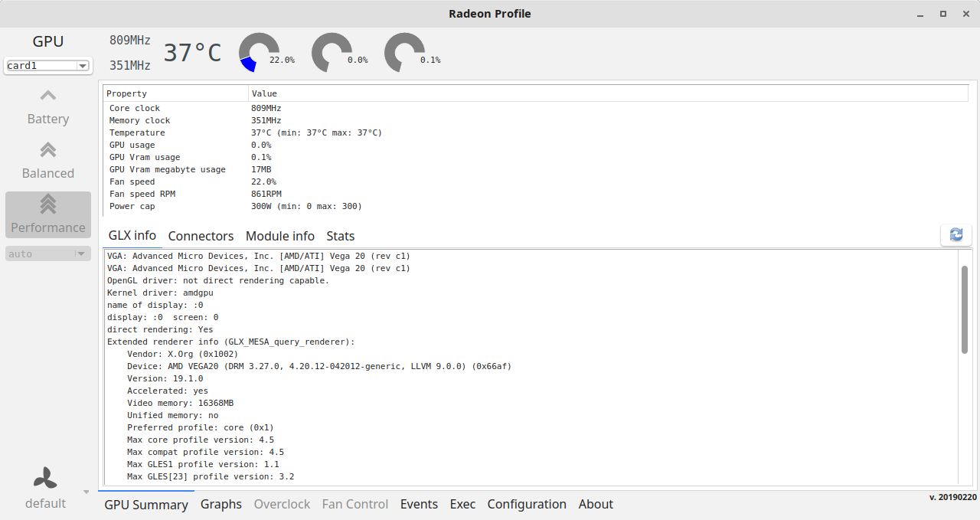
Task: Maximize the Radeon Profile window
Action: point(943,14)
